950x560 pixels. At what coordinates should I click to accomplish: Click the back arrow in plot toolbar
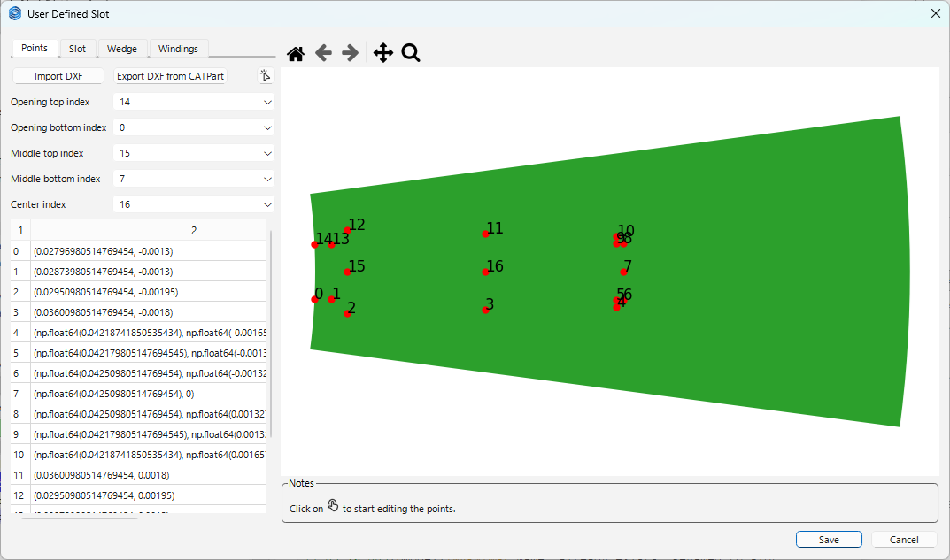tap(323, 54)
